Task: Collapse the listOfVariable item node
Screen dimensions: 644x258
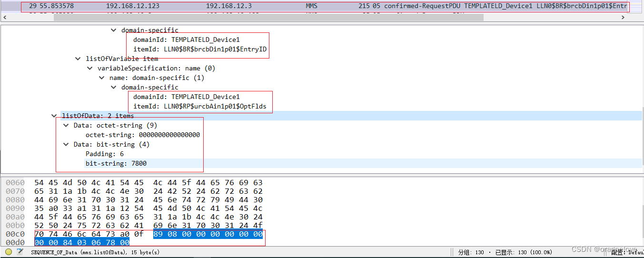Action: (x=78, y=59)
